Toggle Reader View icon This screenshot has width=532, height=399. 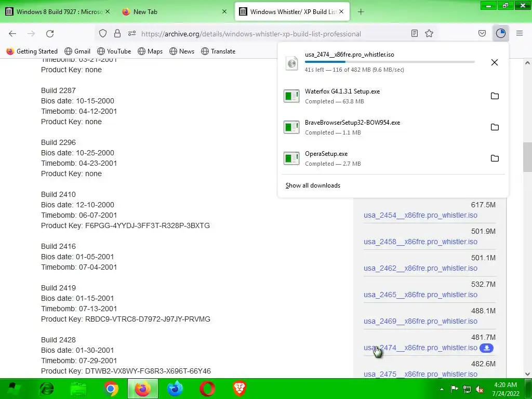[414, 34]
